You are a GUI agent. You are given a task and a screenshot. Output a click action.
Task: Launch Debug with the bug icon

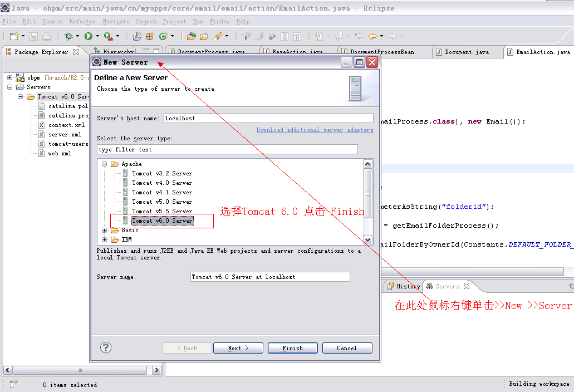point(68,36)
